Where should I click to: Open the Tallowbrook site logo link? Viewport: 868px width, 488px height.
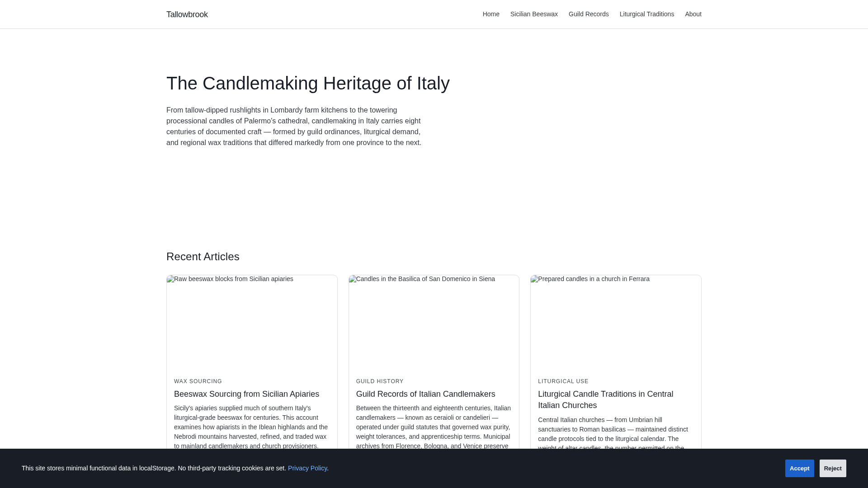pos(187,14)
